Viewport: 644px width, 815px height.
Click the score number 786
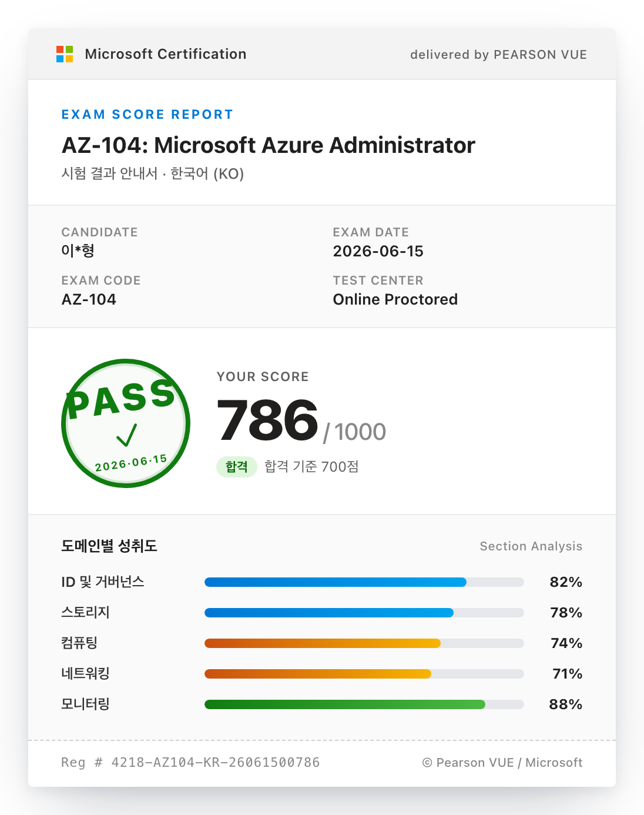(267, 420)
